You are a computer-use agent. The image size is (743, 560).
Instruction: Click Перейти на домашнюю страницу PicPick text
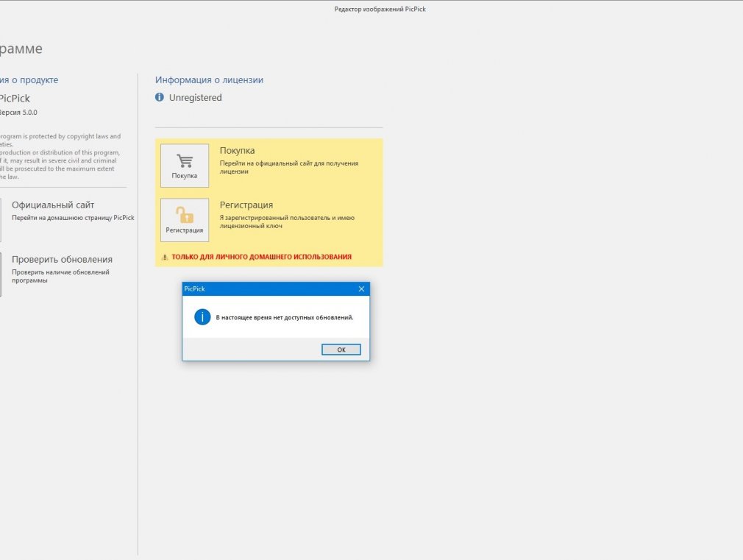click(73, 218)
